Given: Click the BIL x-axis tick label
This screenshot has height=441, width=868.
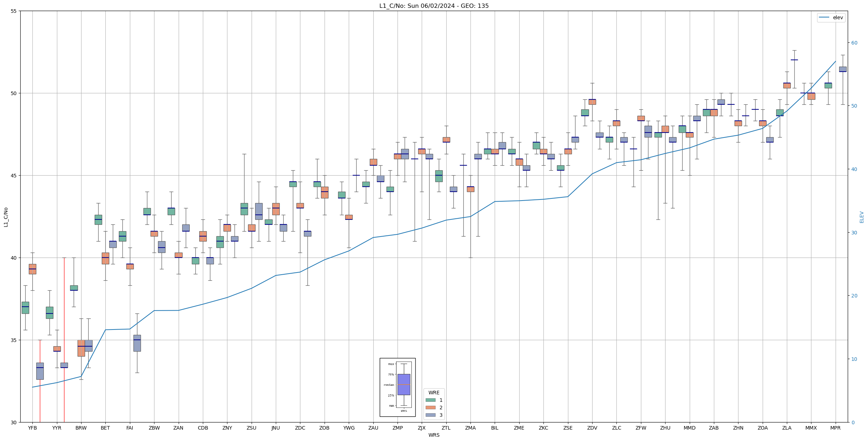Looking at the screenshot, I should point(495,428).
